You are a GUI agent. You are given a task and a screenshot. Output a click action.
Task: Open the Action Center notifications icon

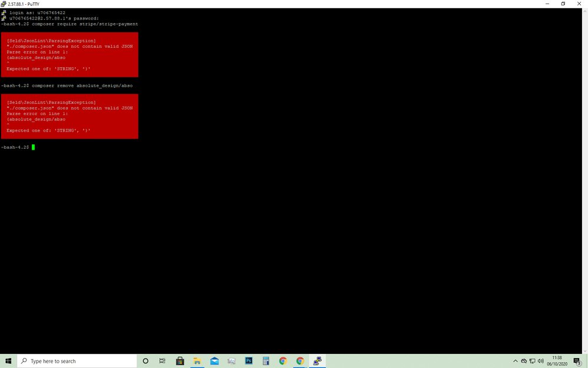pyautogui.click(x=577, y=362)
